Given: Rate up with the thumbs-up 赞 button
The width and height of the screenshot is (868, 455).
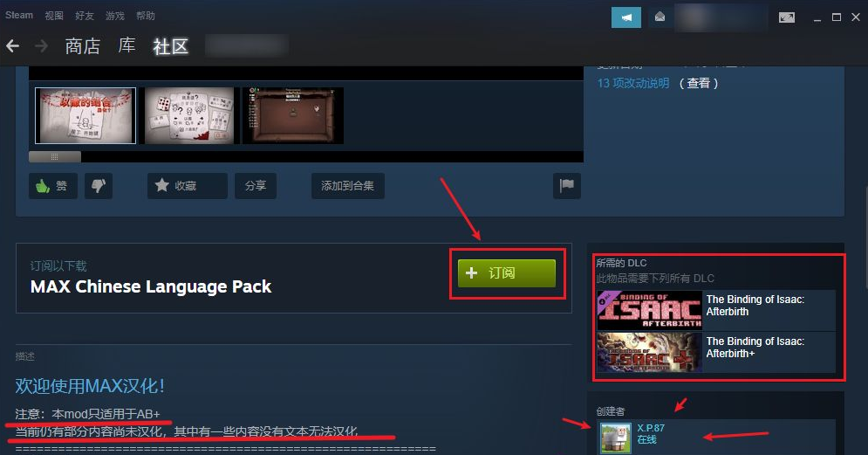Looking at the screenshot, I should pyautogui.click(x=53, y=186).
